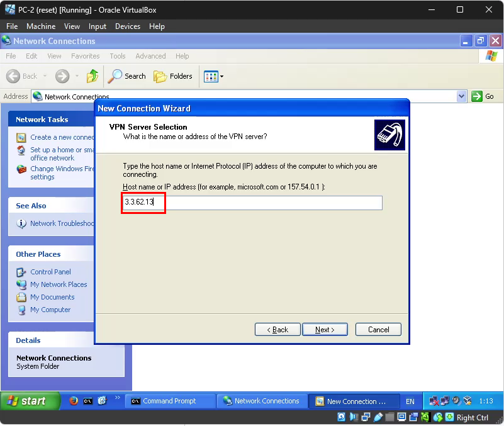Collapse the See Also panel header
Image resolution: width=504 pixels, height=426 pixels.
(52, 206)
